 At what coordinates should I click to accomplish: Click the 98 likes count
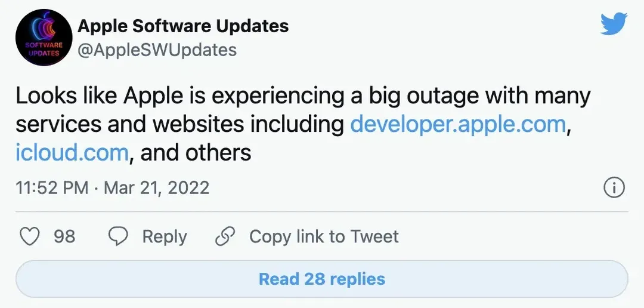[x=64, y=237]
